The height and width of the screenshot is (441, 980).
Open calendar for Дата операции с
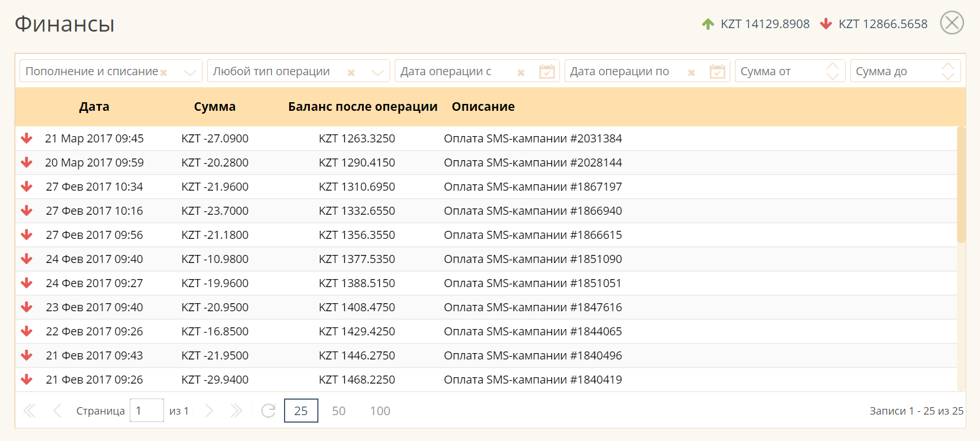pos(547,71)
